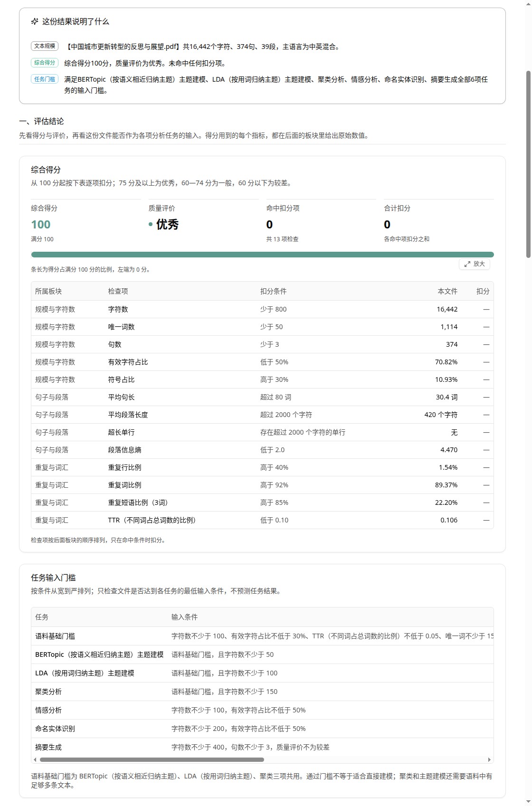Select the 情感分析 task row
The image size is (532, 806).
pos(262,710)
